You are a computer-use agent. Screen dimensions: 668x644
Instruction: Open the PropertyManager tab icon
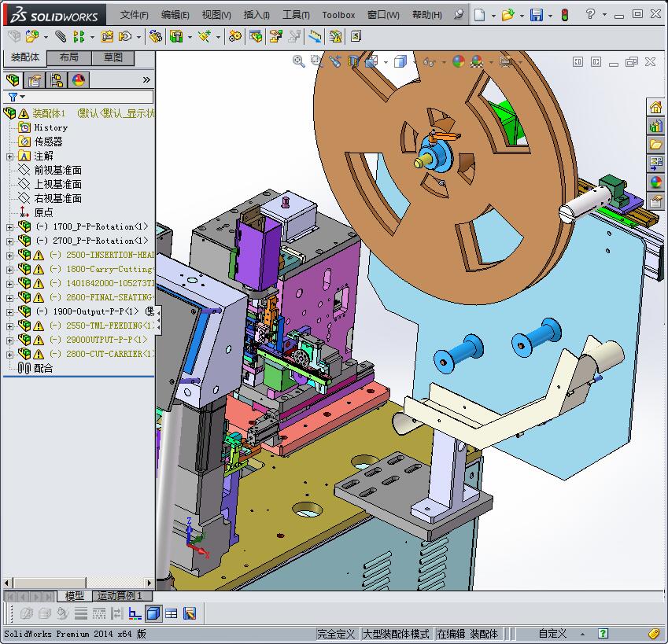[34, 80]
